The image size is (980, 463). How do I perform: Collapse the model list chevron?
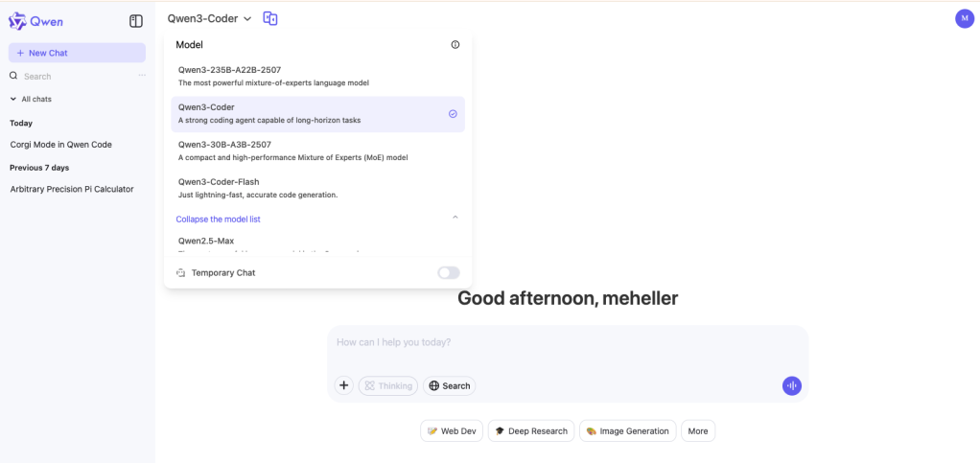pyautogui.click(x=455, y=218)
